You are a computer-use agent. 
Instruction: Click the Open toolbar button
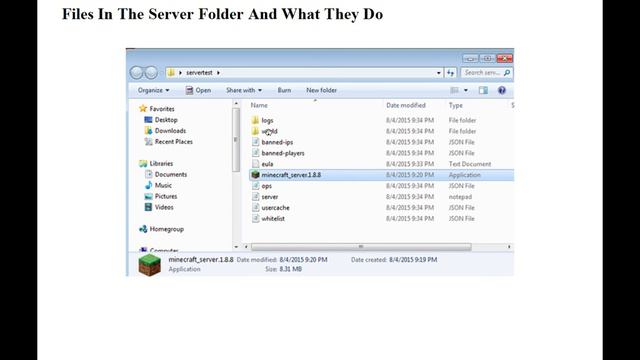pyautogui.click(x=198, y=90)
